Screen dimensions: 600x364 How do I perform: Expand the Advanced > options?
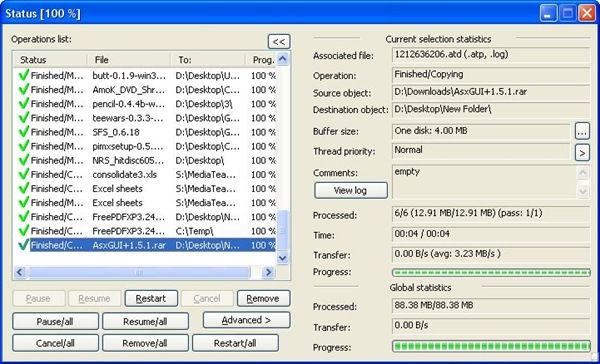246,320
